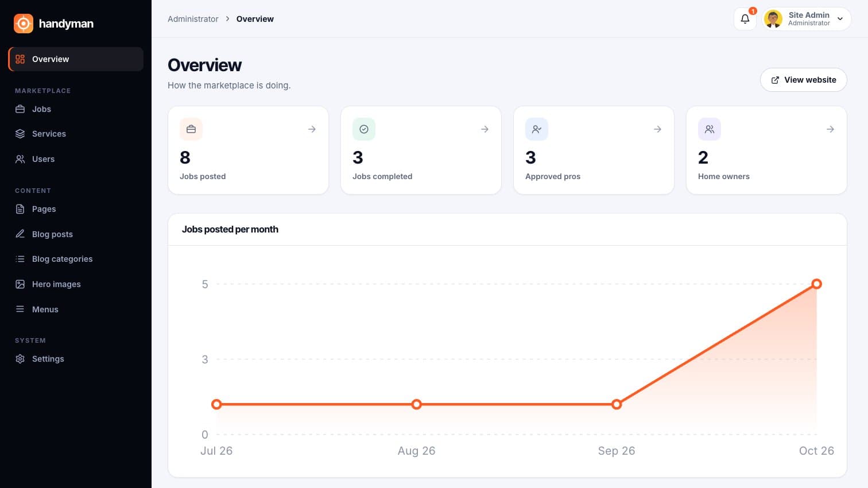Click the Overview breadcrumb item
This screenshot has width=868, height=488.
coord(255,19)
